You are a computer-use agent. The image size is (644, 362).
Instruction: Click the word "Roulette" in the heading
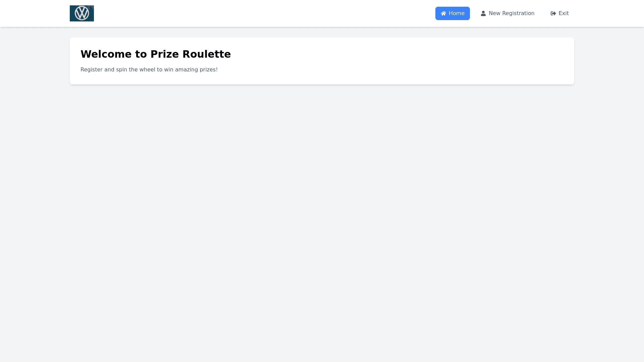[207, 54]
